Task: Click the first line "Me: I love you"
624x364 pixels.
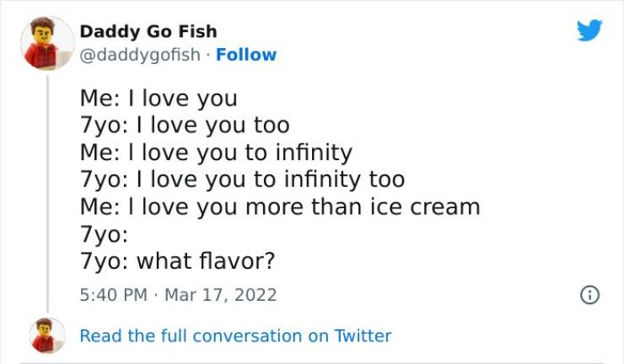Action: point(159,99)
